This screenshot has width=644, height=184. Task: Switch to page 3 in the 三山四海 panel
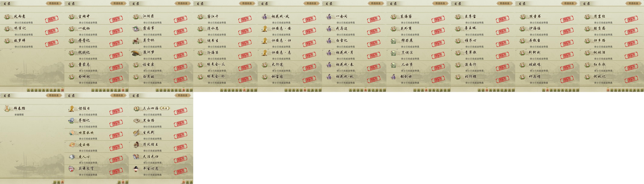191,182
